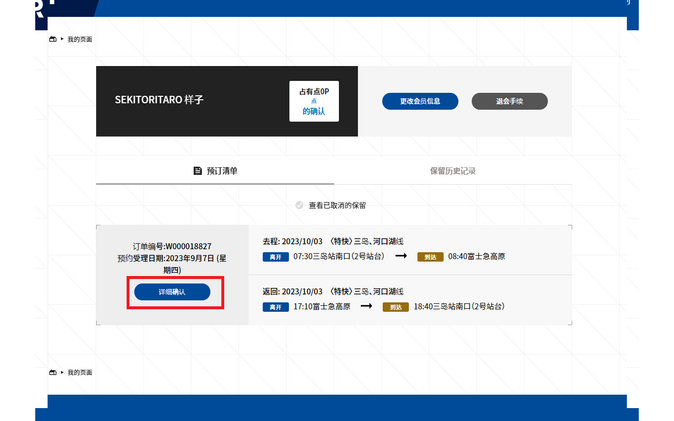Open '我的页面' in bottom breadcrumb
Viewport: 674px width, 421px height.
click(80, 372)
